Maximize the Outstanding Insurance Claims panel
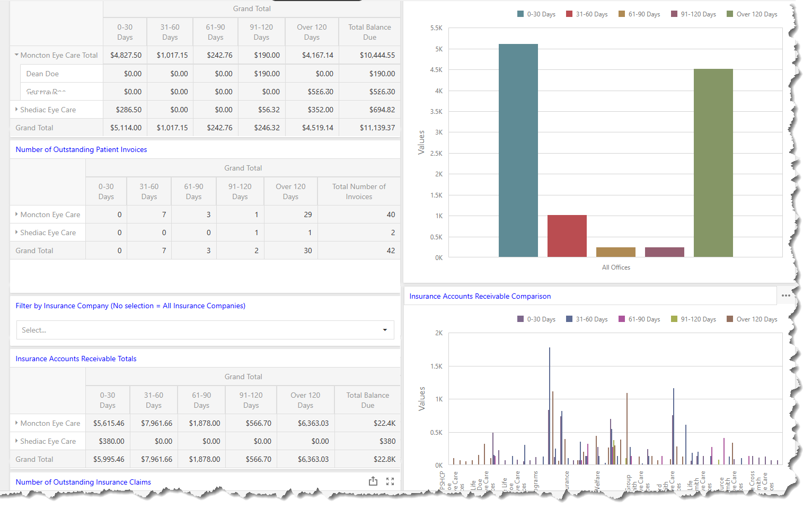 [390, 481]
